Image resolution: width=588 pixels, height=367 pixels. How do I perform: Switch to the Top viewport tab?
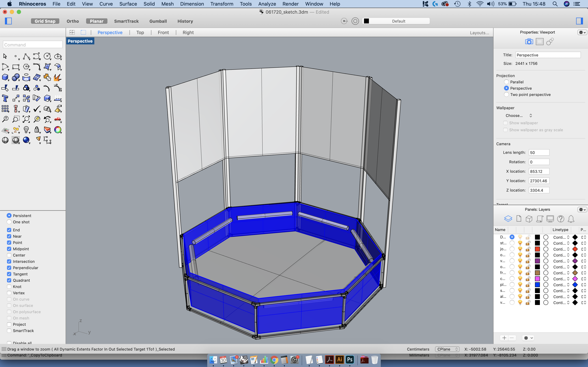pyautogui.click(x=140, y=33)
